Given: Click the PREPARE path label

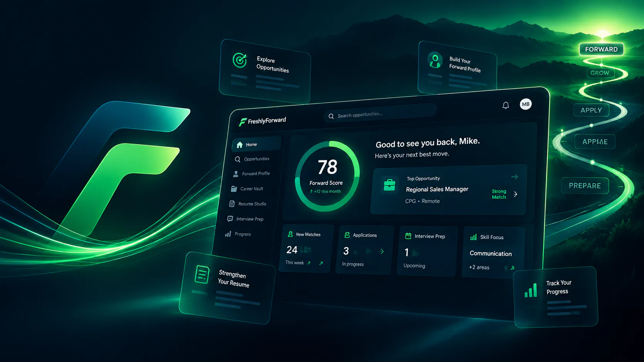Looking at the screenshot, I should [x=585, y=186].
